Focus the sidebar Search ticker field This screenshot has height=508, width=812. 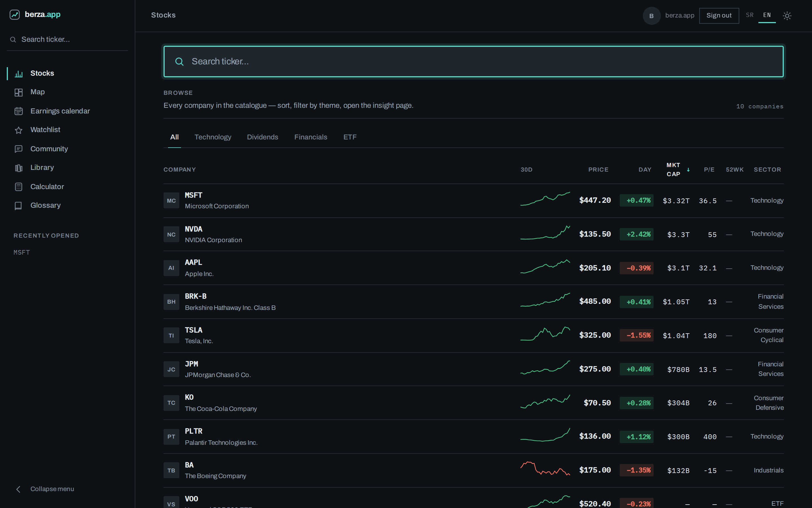(x=67, y=40)
